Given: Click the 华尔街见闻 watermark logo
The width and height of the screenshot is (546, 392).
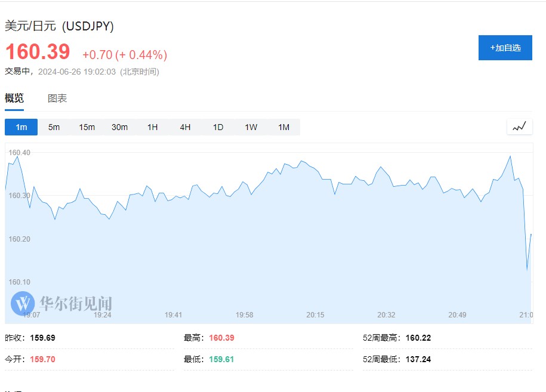Looking at the screenshot, I should point(61,303).
